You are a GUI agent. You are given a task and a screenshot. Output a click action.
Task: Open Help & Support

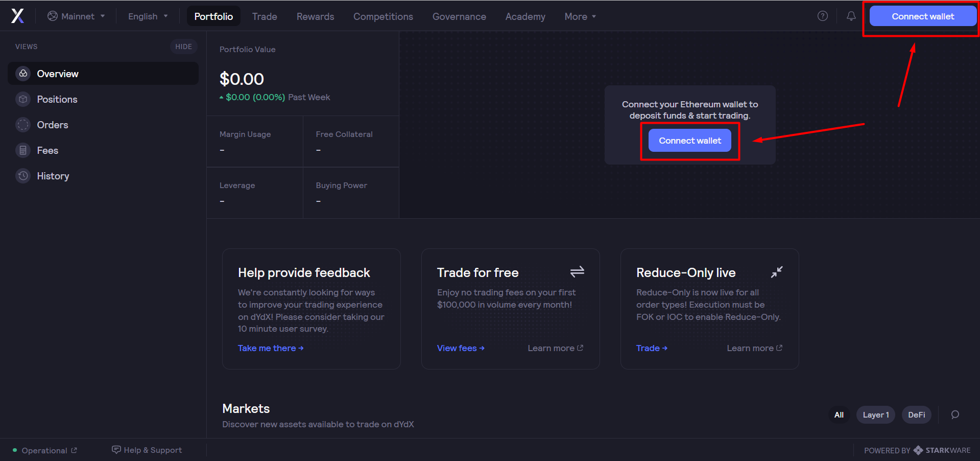tap(147, 450)
